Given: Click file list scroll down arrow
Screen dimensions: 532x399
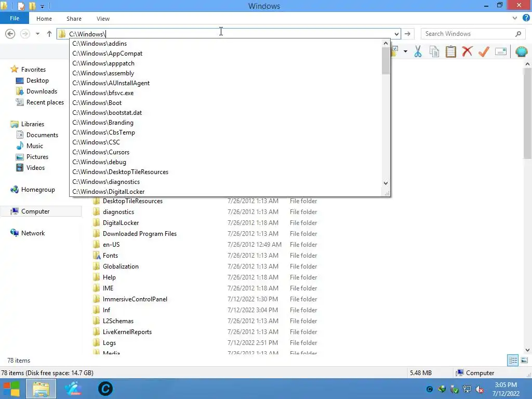Looking at the screenshot, I should [x=527, y=350].
